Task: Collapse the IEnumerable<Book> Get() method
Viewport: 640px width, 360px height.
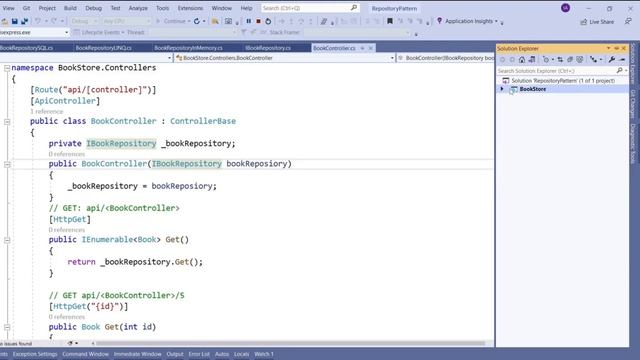Action: tap(7, 240)
